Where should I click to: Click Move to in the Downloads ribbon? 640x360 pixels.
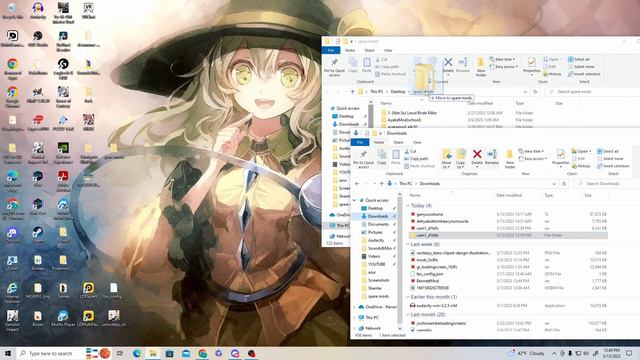[x=447, y=158]
